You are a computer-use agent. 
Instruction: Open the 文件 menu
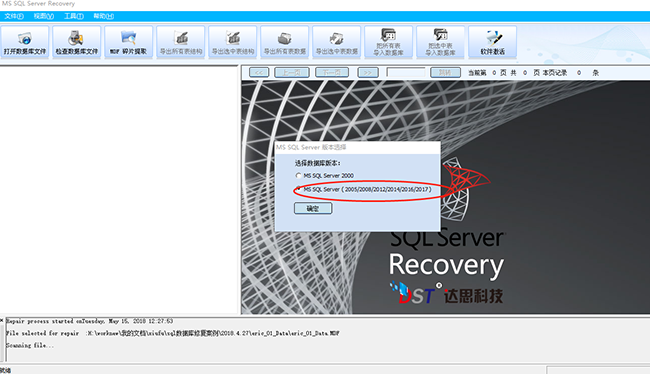click(x=14, y=16)
